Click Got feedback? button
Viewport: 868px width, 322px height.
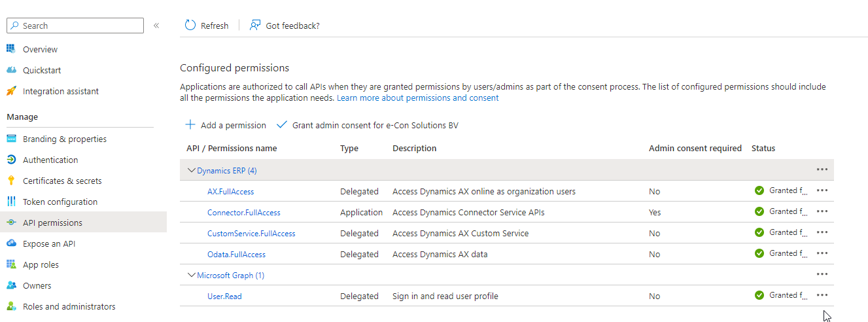point(285,26)
